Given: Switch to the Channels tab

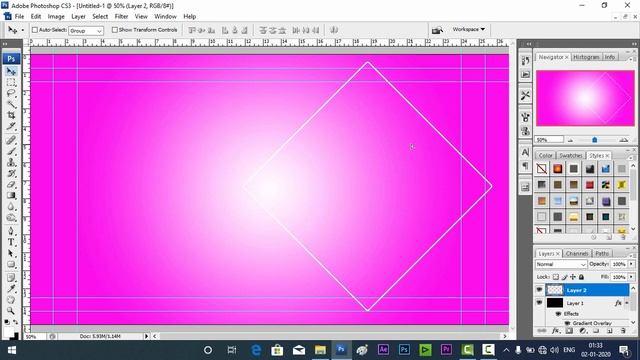Looking at the screenshot, I should pos(577,253).
